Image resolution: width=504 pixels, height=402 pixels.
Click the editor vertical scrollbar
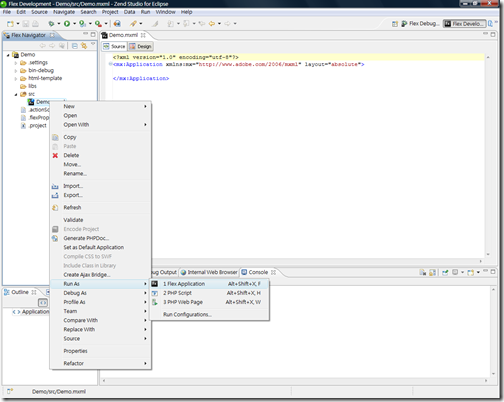pyautogui.click(x=488, y=156)
